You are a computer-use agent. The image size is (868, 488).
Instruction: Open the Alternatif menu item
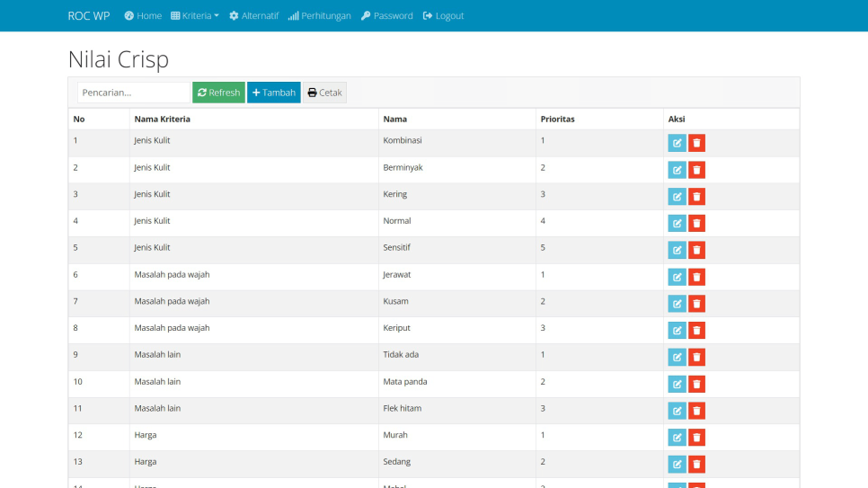coord(253,16)
